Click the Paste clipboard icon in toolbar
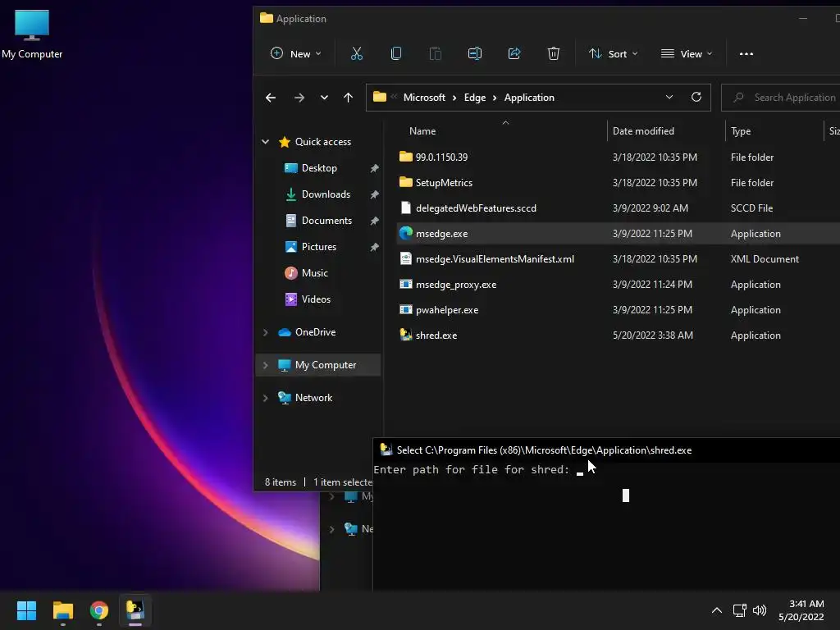Image resolution: width=840 pixels, height=630 pixels. [x=435, y=53]
